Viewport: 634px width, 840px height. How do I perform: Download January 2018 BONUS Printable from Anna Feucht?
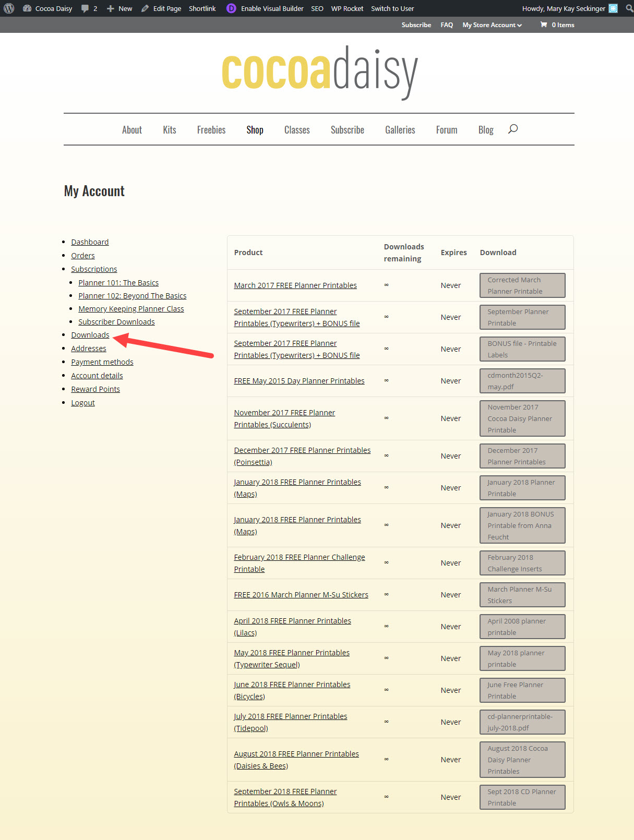click(522, 525)
